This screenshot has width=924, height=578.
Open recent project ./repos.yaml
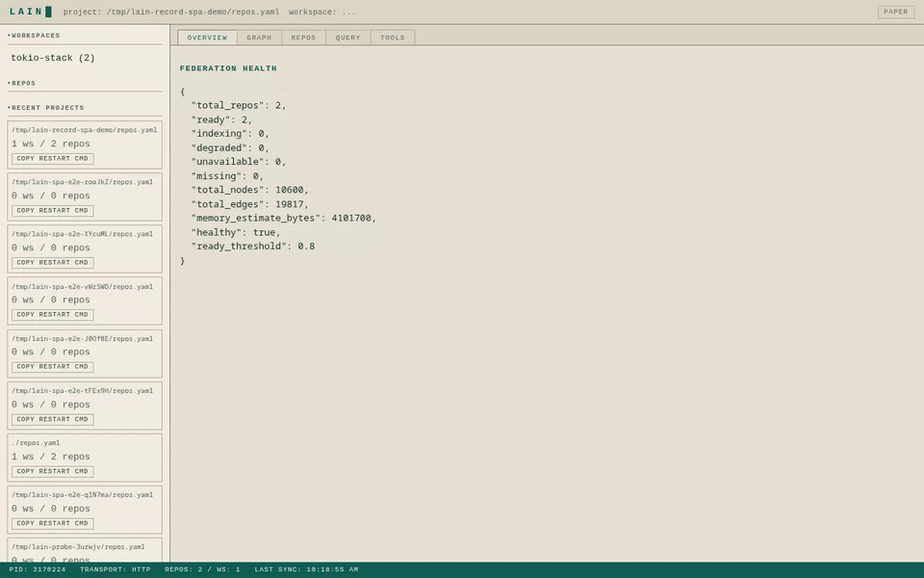(36, 443)
